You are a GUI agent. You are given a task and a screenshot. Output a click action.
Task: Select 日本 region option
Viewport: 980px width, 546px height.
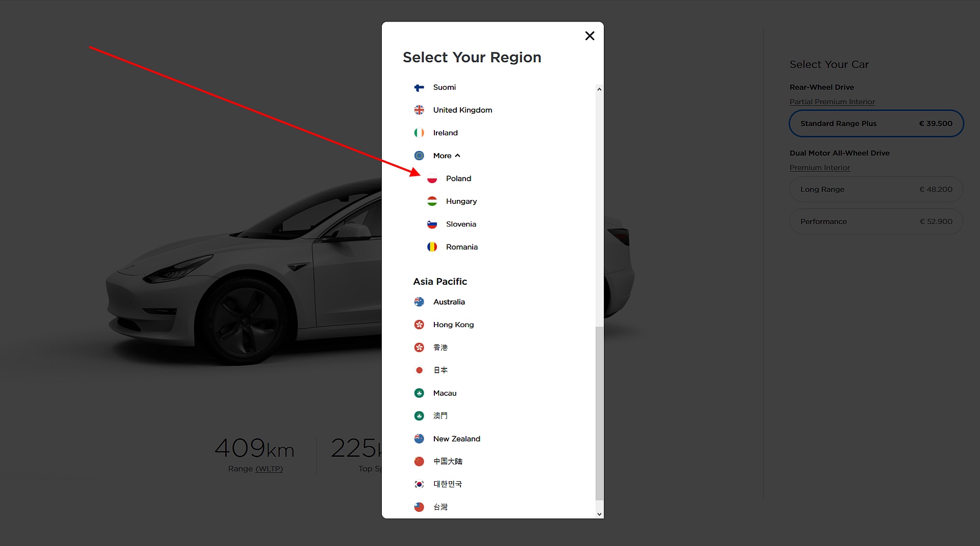[x=440, y=370]
